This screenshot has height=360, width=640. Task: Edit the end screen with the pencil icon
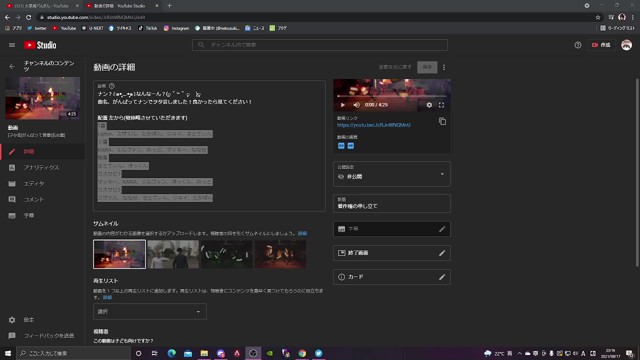442,253
